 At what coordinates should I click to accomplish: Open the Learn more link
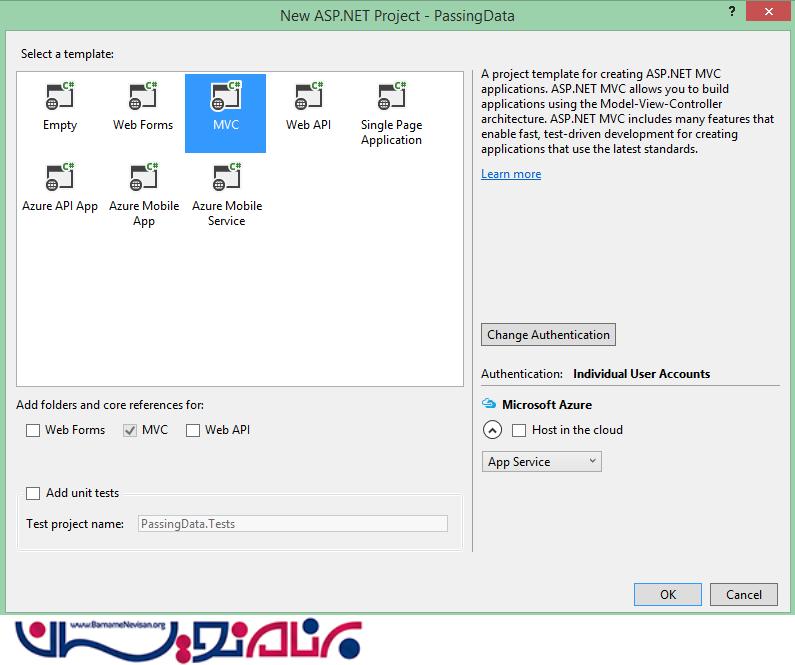click(x=511, y=174)
